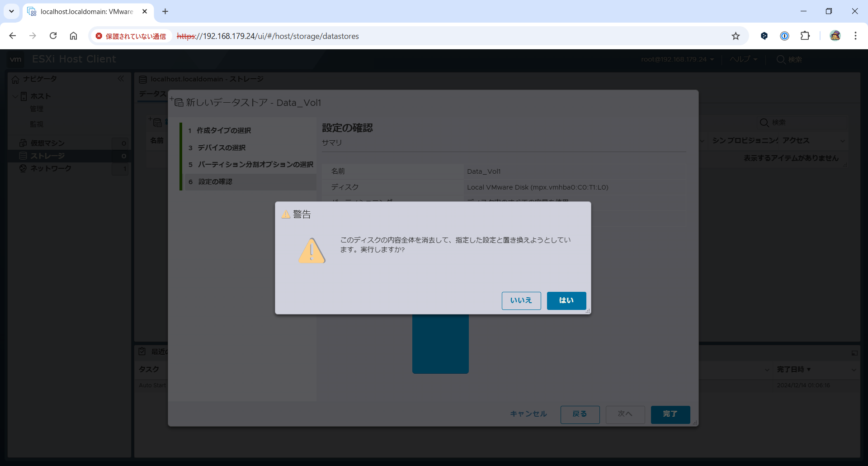
Task: Click the ストレージ database icon in navigator
Action: click(23, 156)
